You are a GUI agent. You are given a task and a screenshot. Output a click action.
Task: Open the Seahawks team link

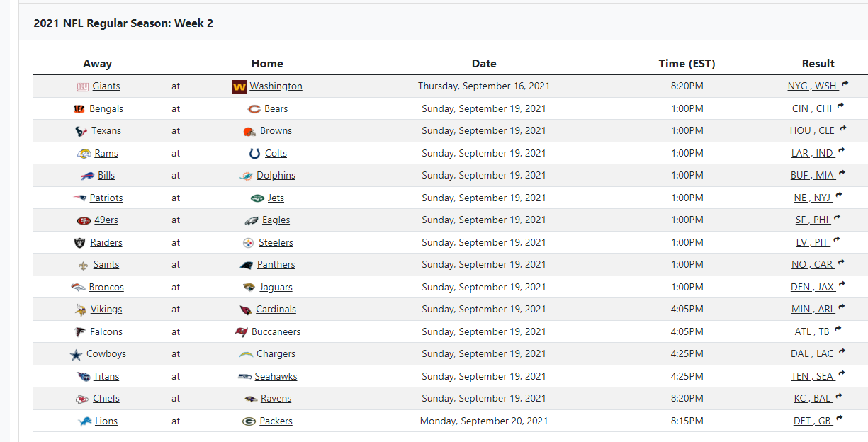point(276,377)
